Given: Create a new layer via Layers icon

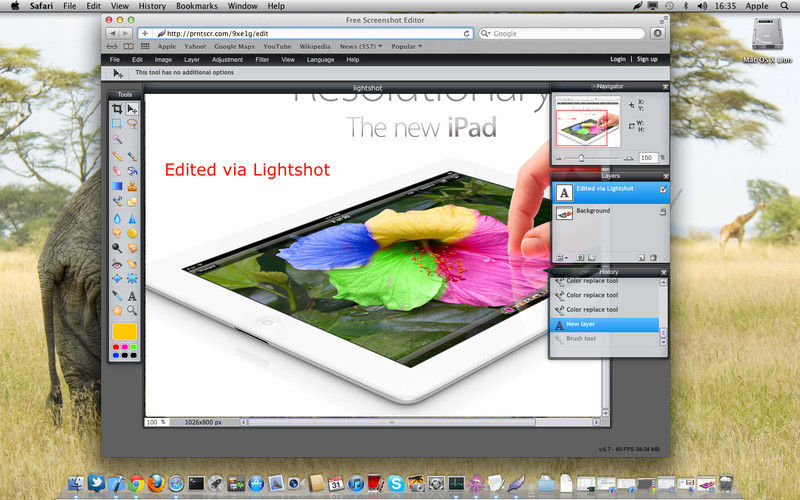Looking at the screenshot, I should coord(642,258).
